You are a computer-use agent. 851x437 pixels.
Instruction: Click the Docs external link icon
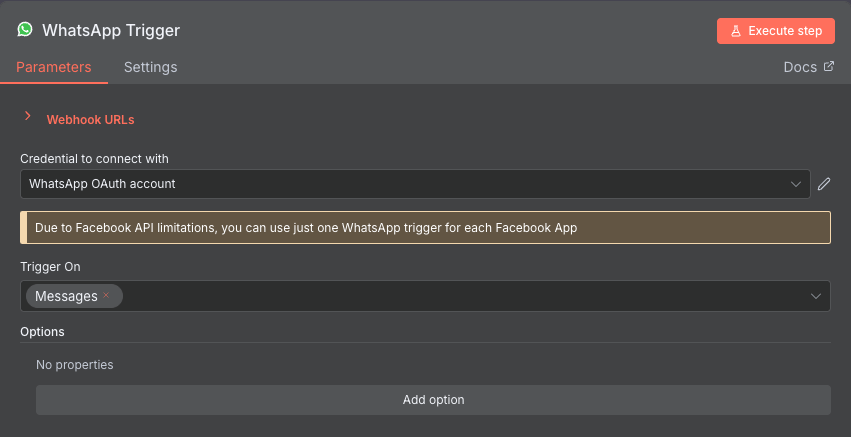click(828, 67)
